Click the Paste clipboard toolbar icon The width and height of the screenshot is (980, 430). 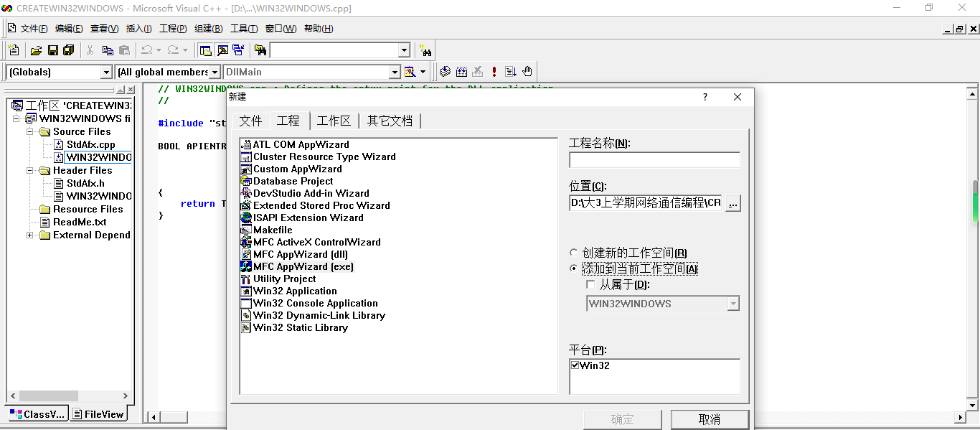pos(124,50)
